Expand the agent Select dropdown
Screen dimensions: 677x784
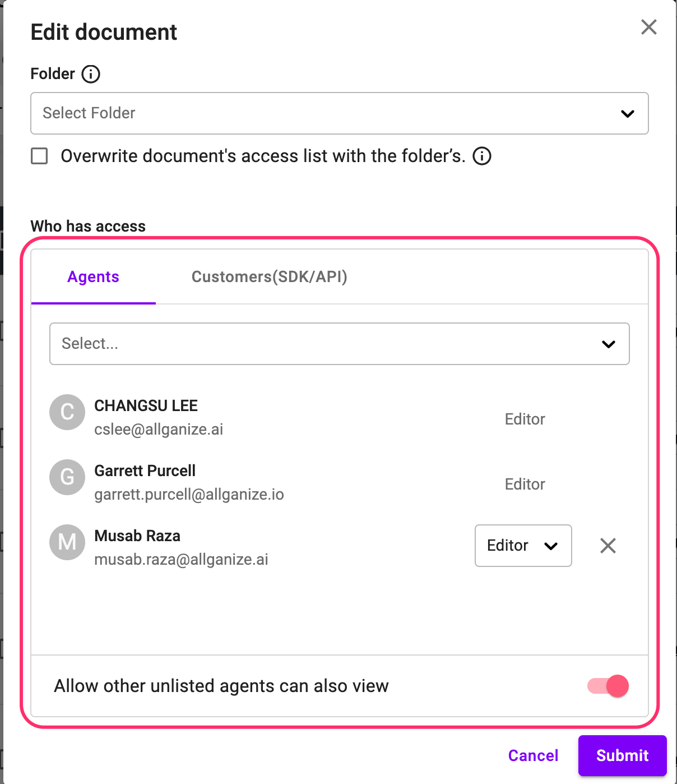pos(339,344)
